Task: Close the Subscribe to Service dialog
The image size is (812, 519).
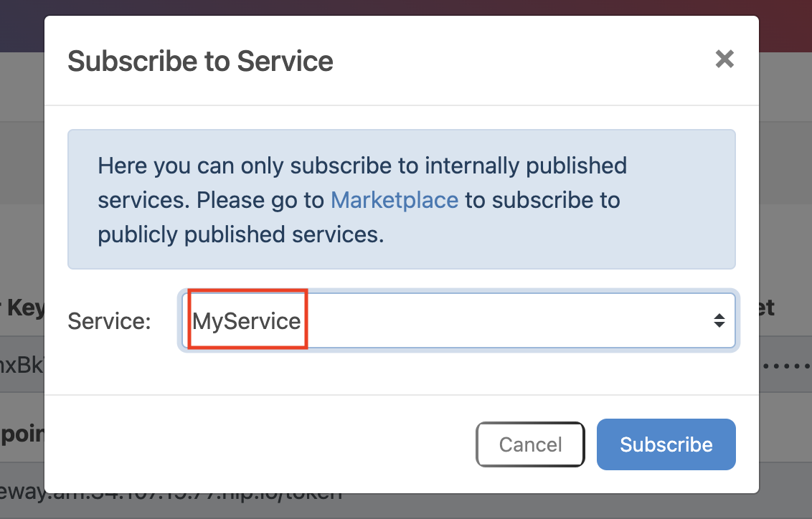Action: [x=724, y=59]
